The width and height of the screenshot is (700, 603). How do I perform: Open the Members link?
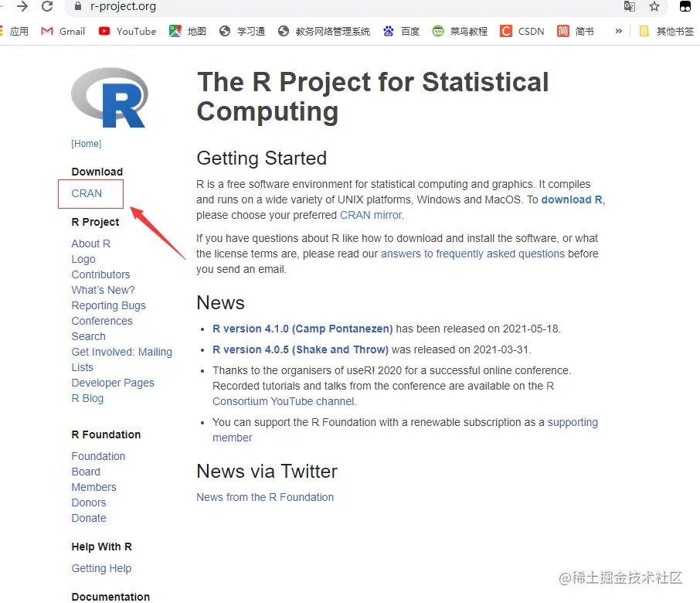point(93,487)
